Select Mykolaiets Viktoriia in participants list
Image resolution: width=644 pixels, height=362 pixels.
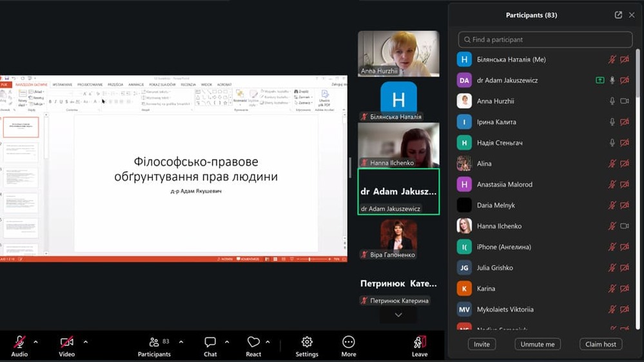[505, 309]
